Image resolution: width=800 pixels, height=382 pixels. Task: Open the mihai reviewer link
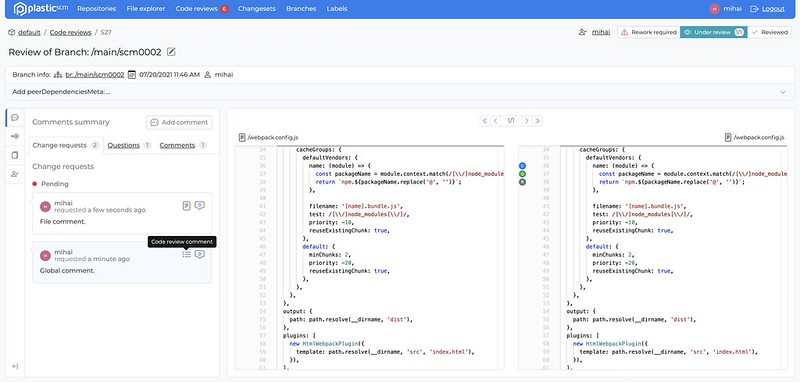pyautogui.click(x=601, y=32)
